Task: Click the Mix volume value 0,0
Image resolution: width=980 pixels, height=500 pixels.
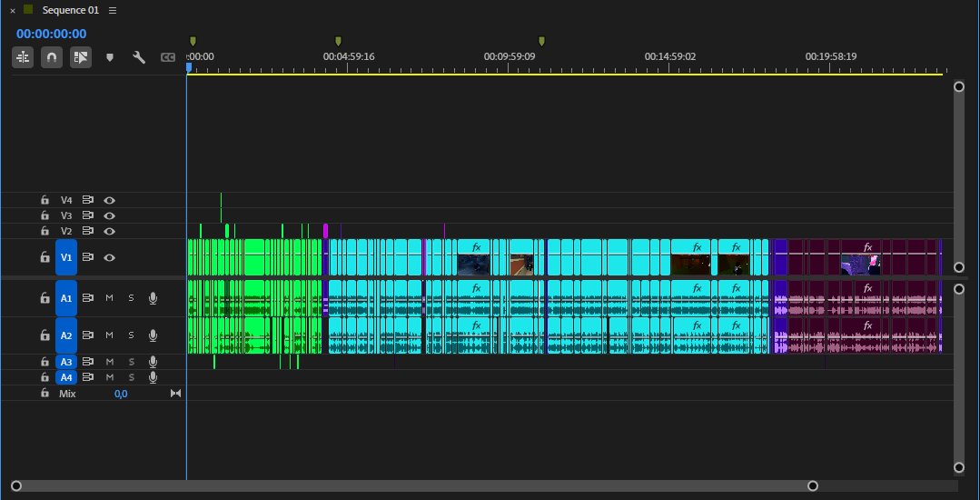Action: pos(121,394)
